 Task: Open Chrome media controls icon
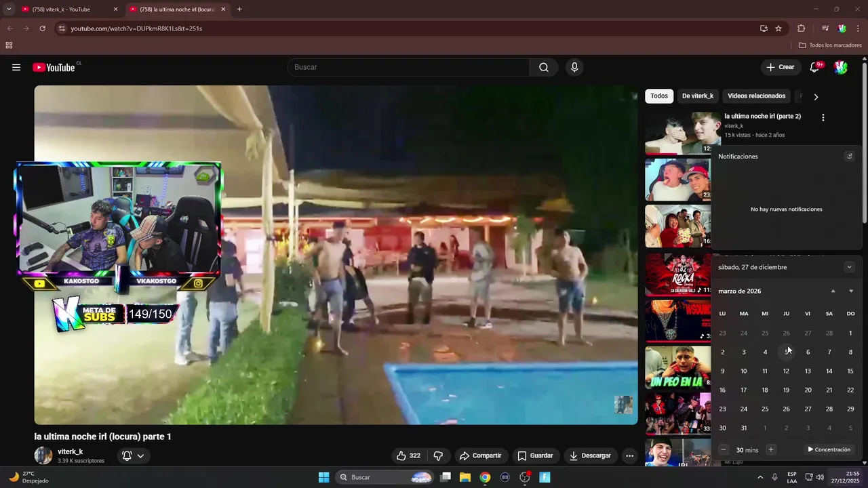click(825, 28)
